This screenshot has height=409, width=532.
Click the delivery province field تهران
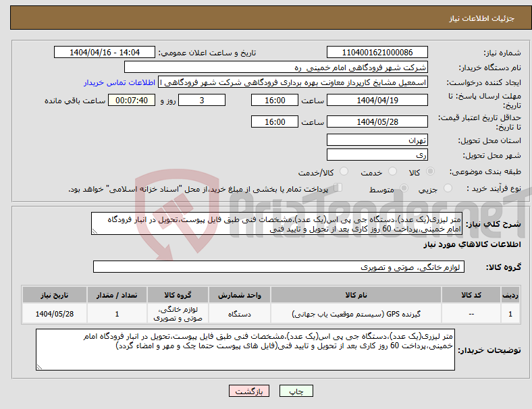377,140
